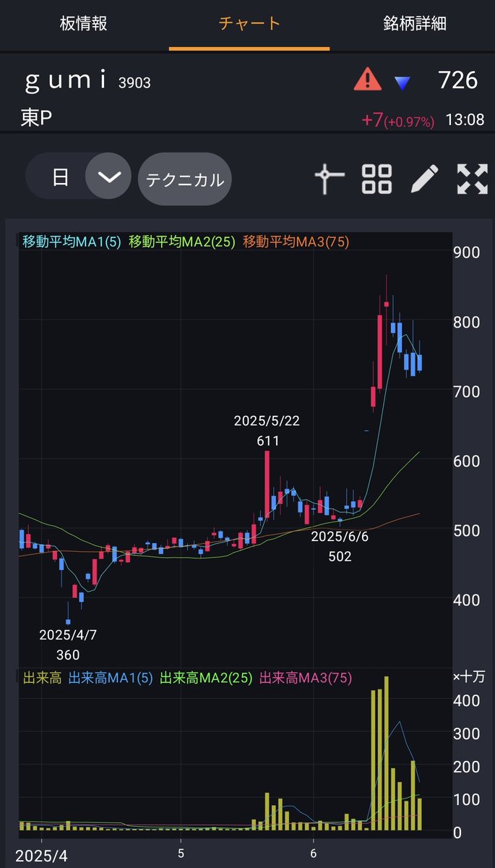Tap the red warning triangle icon
This screenshot has width=495, height=868.
pos(367,79)
